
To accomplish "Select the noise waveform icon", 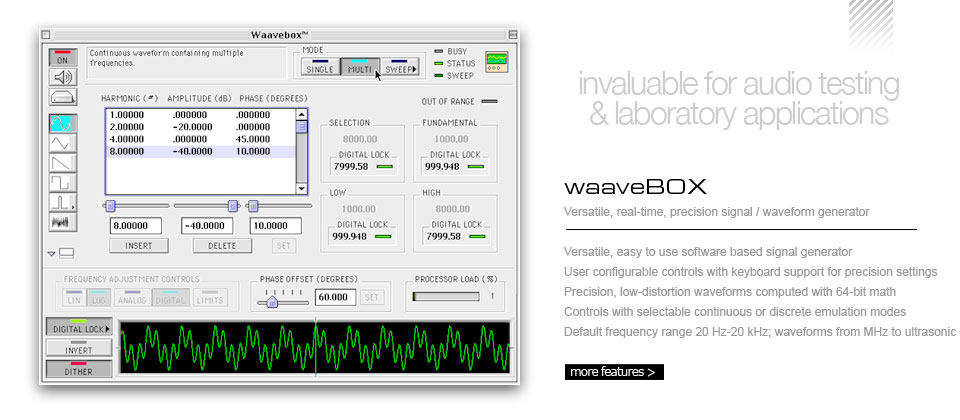I will coord(63,222).
